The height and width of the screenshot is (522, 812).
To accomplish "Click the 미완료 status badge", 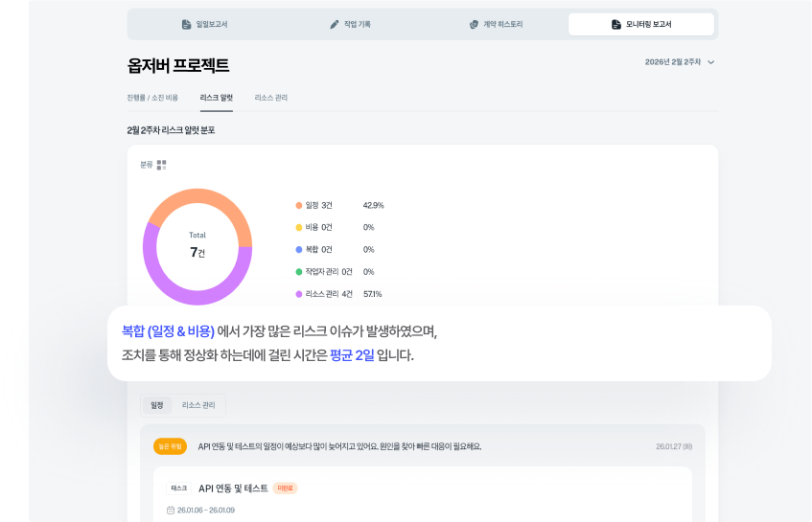I will click(285, 488).
